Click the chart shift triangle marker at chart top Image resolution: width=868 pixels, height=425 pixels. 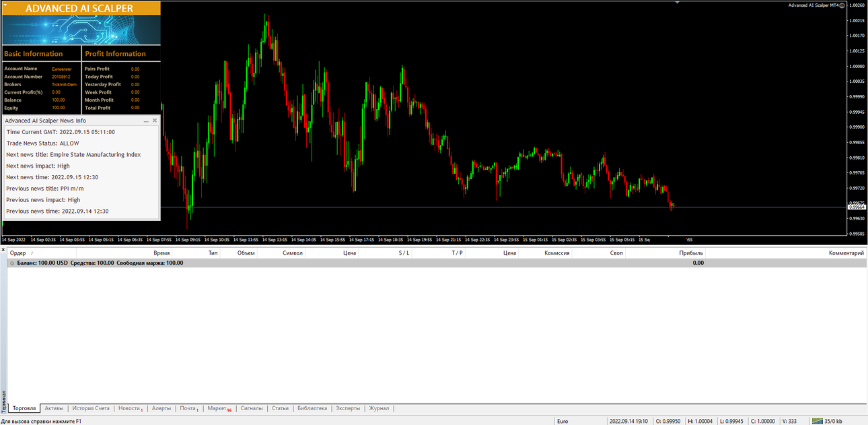click(x=678, y=3)
